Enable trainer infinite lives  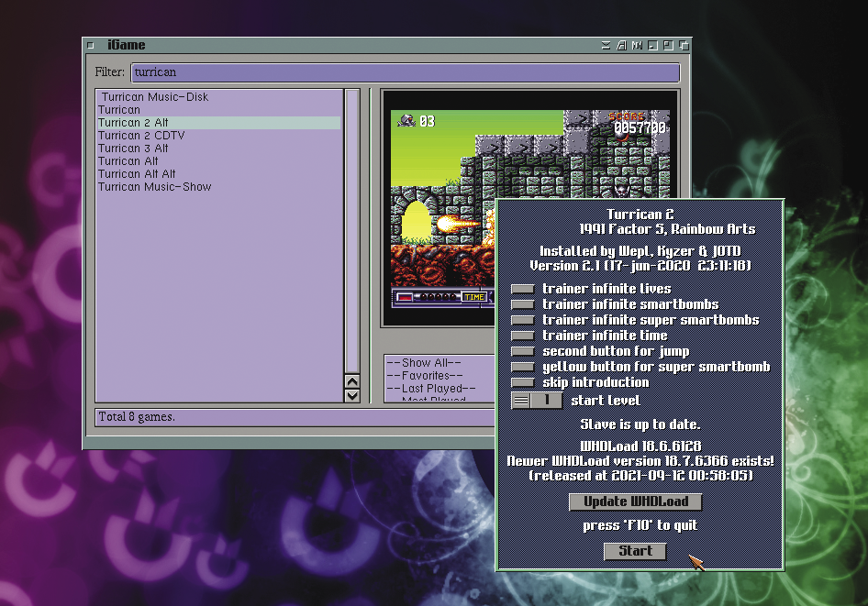point(522,289)
